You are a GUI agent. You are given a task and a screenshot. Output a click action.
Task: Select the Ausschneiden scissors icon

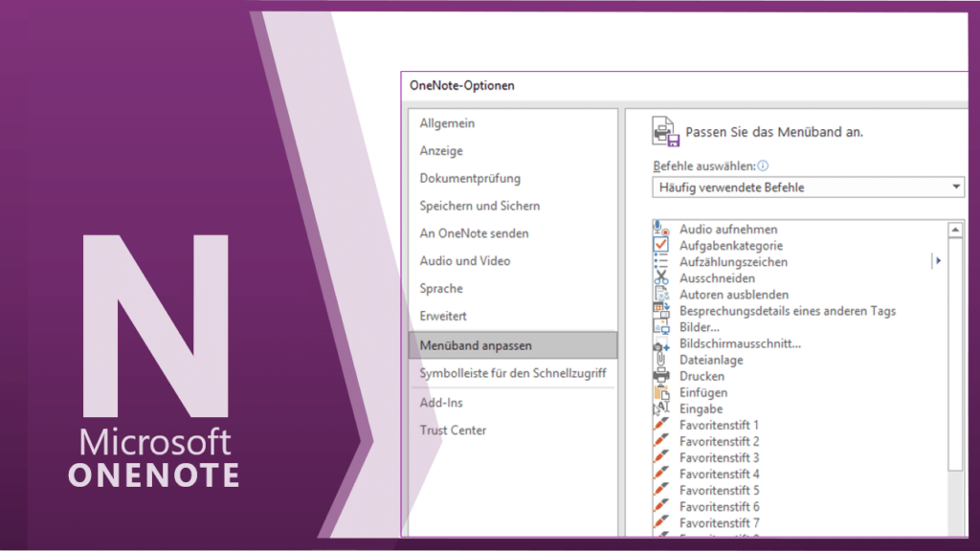click(x=661, y=278)
